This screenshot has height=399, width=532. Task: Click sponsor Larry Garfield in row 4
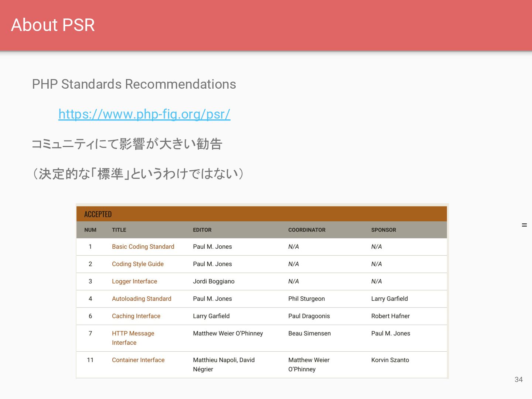click(389, 299)
